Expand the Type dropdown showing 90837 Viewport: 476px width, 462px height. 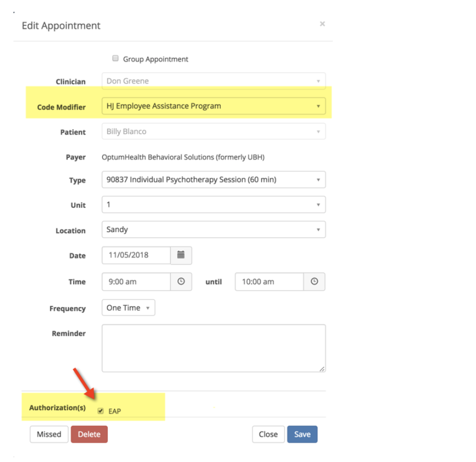tap(214, 180)
